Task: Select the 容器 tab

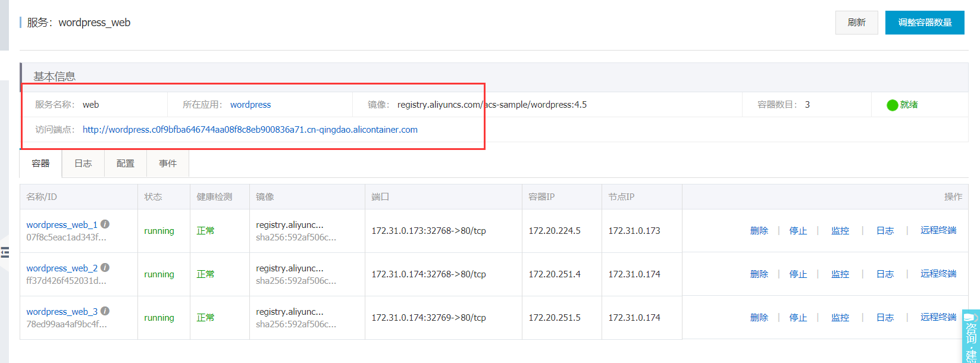Action: 41,164
